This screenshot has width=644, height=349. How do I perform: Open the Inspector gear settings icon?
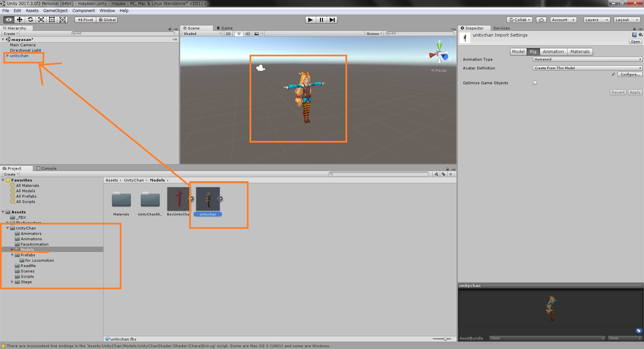[x=640, y=35]
